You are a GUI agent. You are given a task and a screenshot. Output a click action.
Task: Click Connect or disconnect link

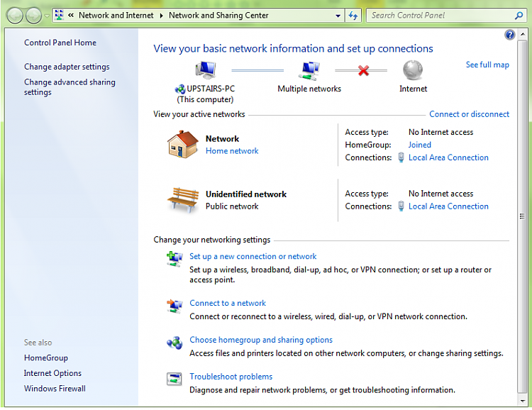click(469, 114)
